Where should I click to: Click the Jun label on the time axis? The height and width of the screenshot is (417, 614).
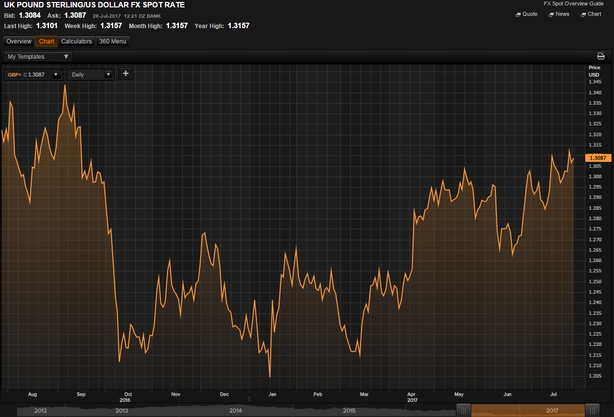click(507, 394)
